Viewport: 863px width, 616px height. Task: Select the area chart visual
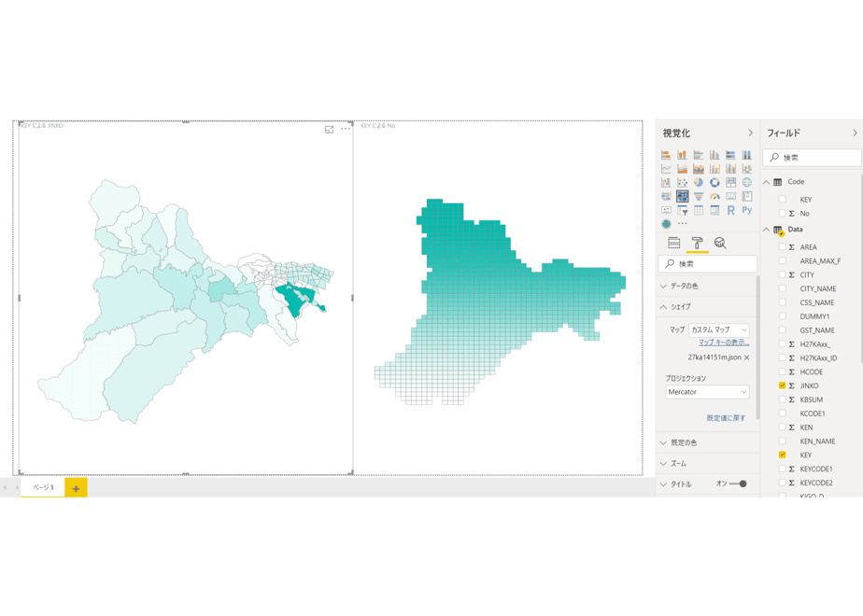pos(682,169)
